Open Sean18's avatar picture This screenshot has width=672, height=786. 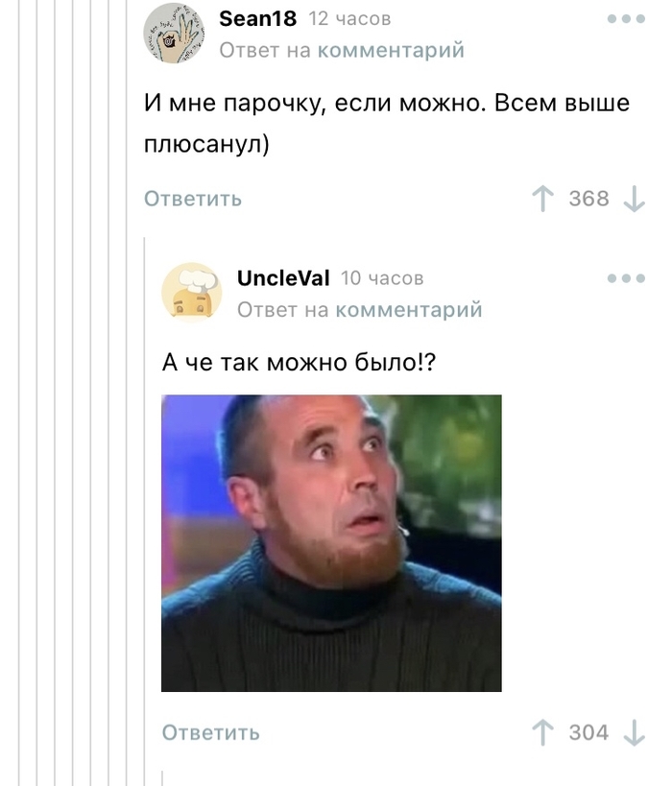click(174, 34)
